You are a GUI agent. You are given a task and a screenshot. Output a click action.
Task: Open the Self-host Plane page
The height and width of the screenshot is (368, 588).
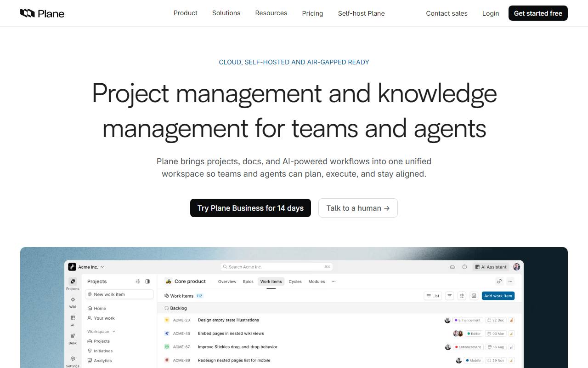(362, 13)
